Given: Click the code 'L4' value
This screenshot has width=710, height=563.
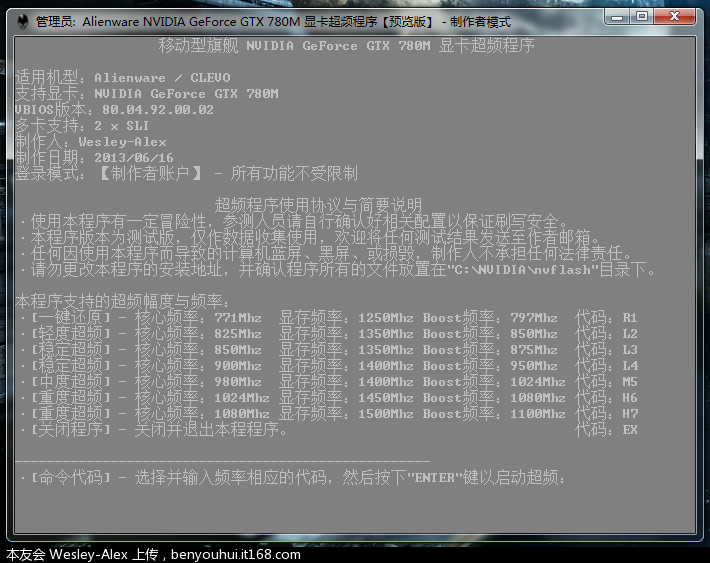Looking at the screenshot, I should (630, 366).
